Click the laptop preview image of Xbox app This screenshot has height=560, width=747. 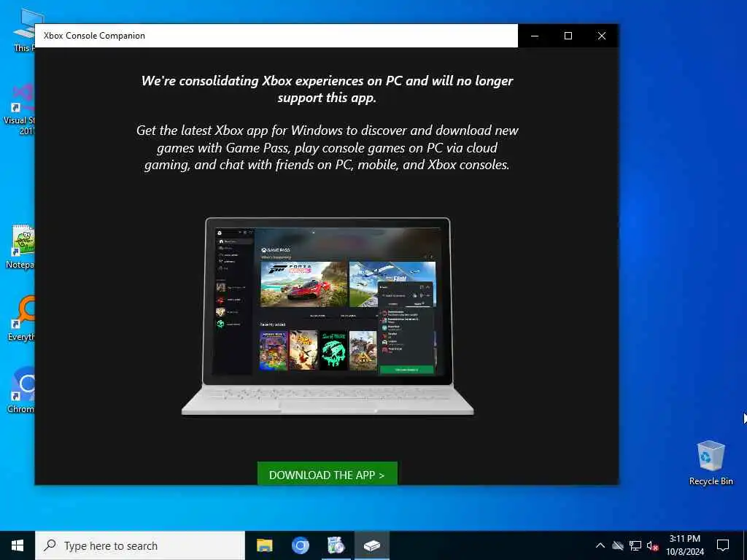[x=328, y=316]
